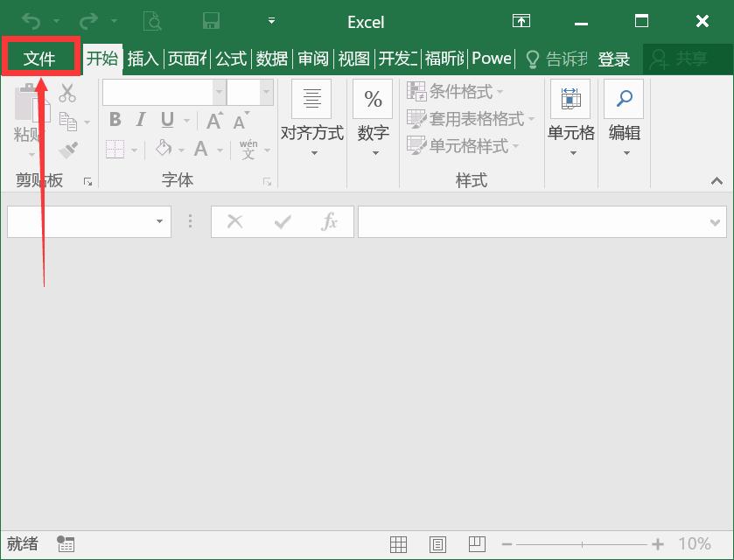Adjust the zoom slider in status bar
The width and height of the screenshot is (734, 560).
tap(581, 543)
